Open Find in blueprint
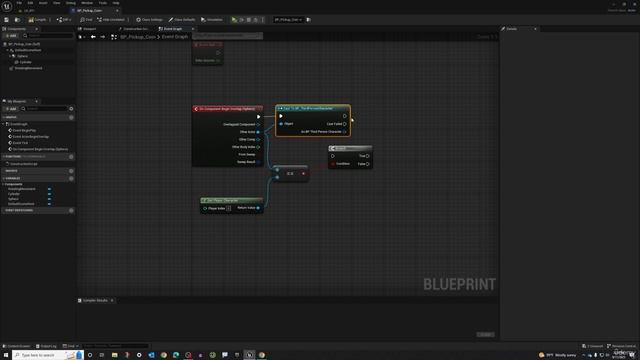This screenshot has height=360, width=640. (86, 20)
